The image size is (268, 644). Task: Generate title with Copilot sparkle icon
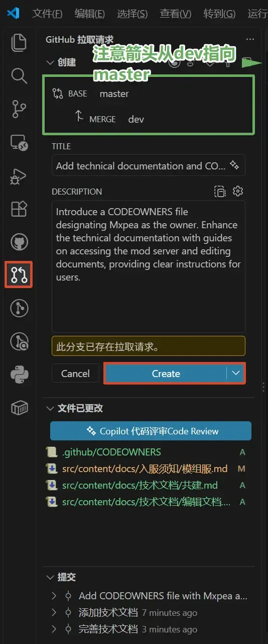234,165
